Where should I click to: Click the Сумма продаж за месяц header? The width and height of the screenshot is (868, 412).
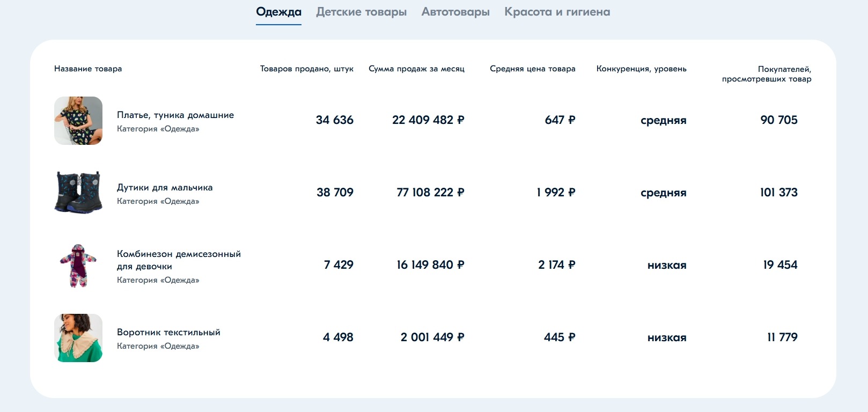click(416, 69)
